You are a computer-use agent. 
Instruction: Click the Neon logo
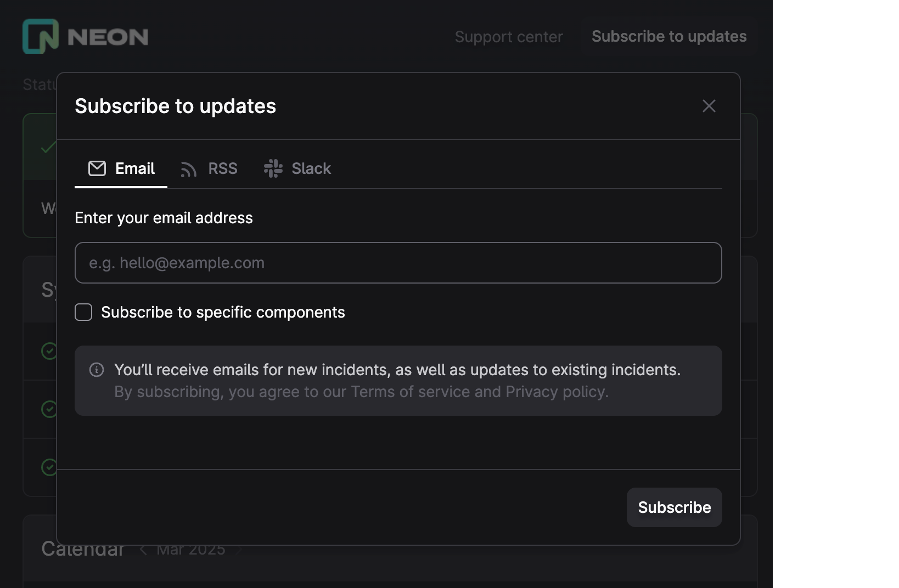pyautogui.click(x=85, y=36)
